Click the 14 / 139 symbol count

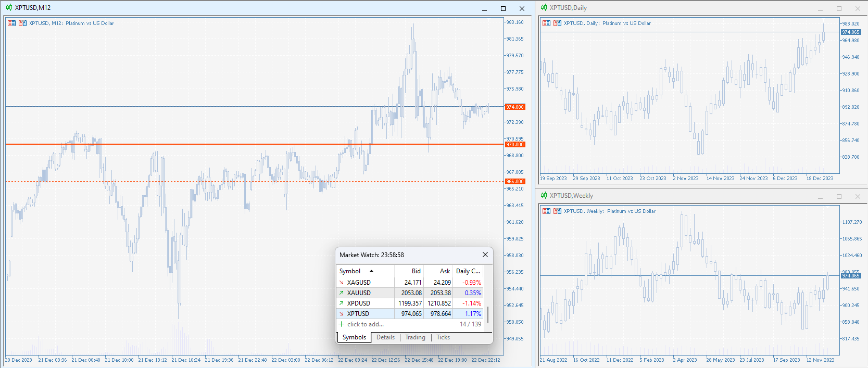pyautogui.click(x=471, y=324)
